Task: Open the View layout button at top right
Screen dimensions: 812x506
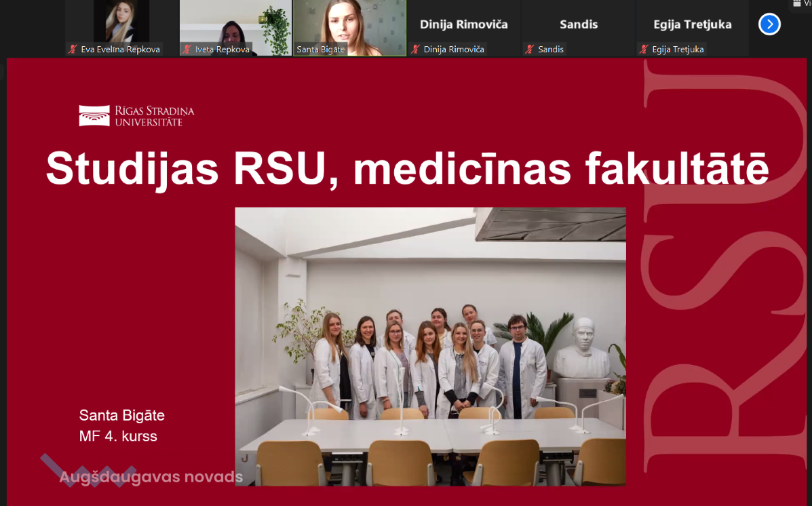Action: click(802, 3)
